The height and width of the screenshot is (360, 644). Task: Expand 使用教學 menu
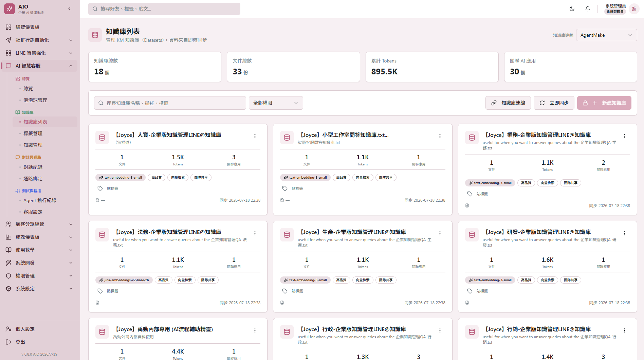[39, 250]
